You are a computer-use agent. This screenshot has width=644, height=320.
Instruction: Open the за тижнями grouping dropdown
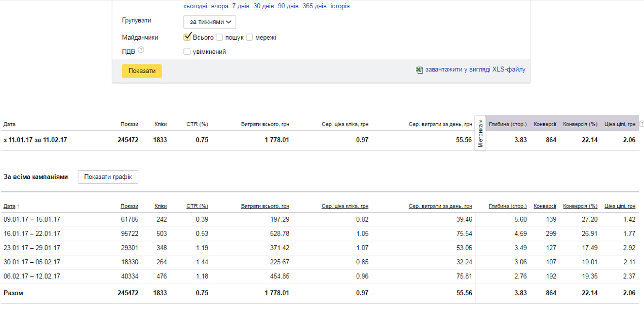tap(210, 22)
